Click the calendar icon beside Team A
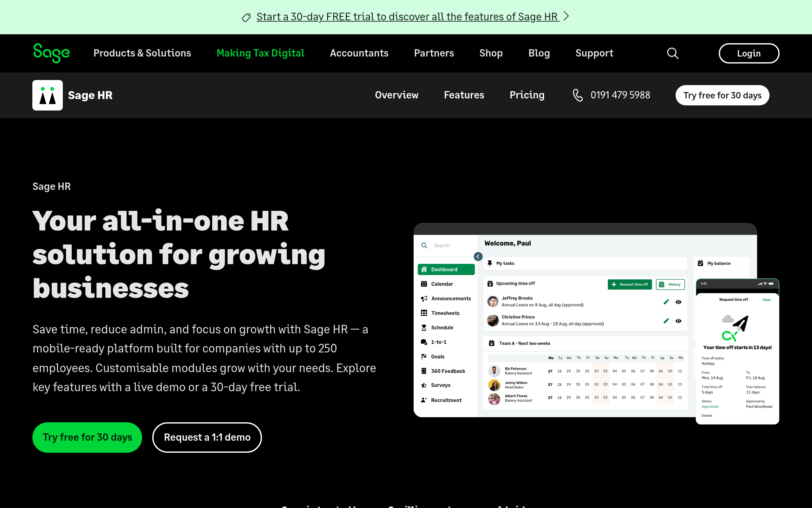812x508 pixels. [x=492, y=343]
